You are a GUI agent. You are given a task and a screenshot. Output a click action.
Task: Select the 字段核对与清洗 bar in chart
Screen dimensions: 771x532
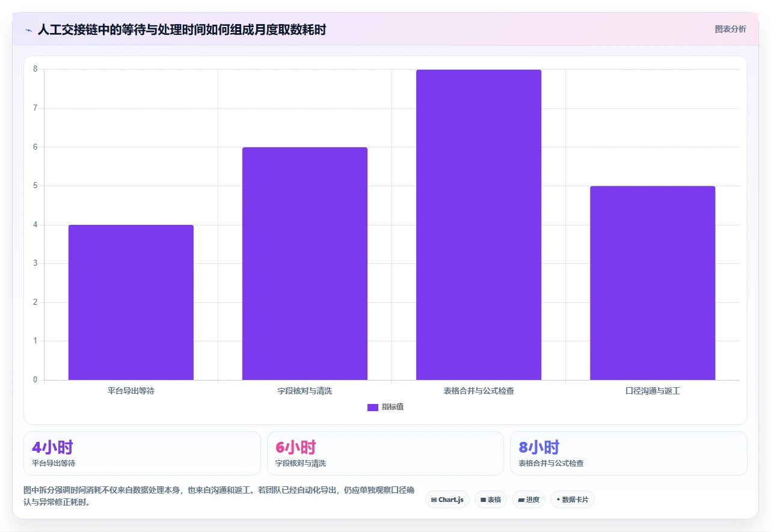305,263
